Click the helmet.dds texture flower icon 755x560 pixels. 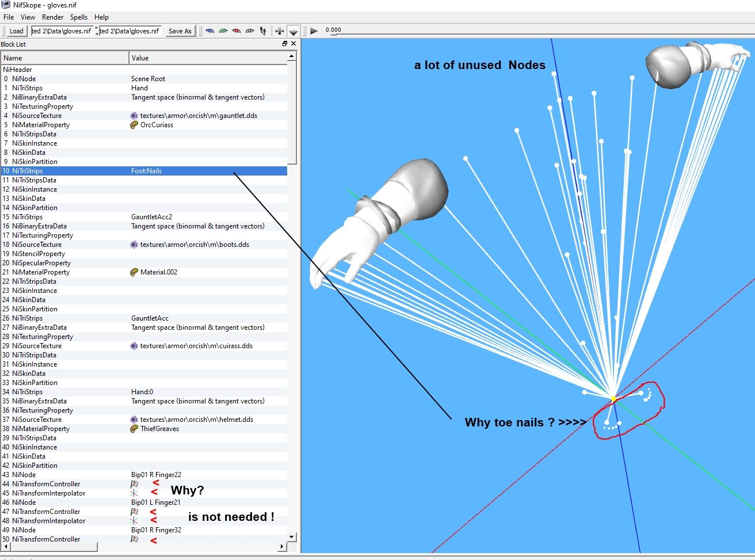click(134, 420)
